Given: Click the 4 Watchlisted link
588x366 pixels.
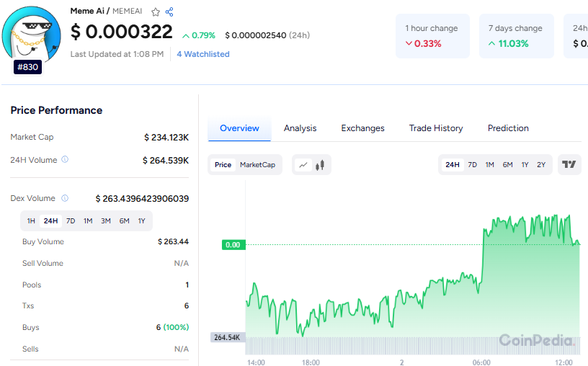Looking at the screenshot, I should click(203, 54).
